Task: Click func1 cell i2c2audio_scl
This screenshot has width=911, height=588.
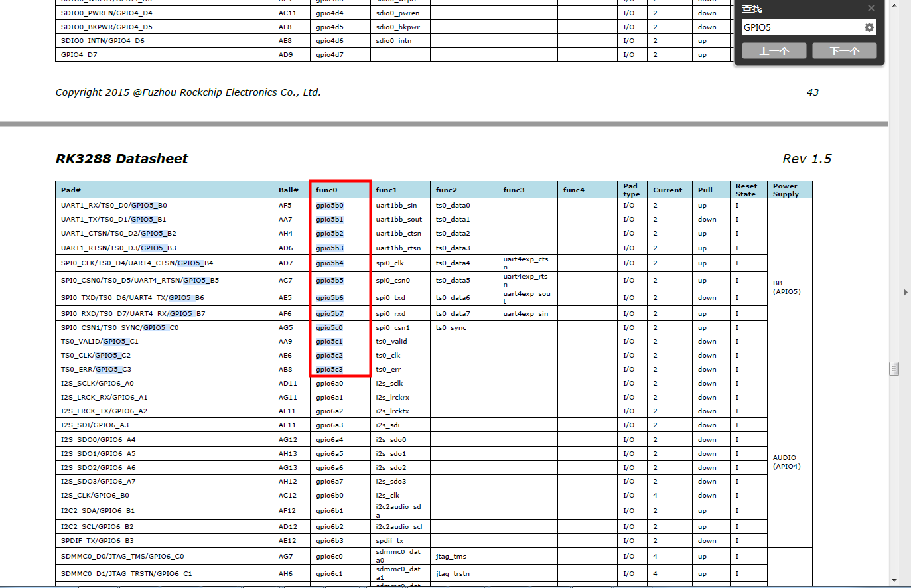Action: (x=399, y=527)
